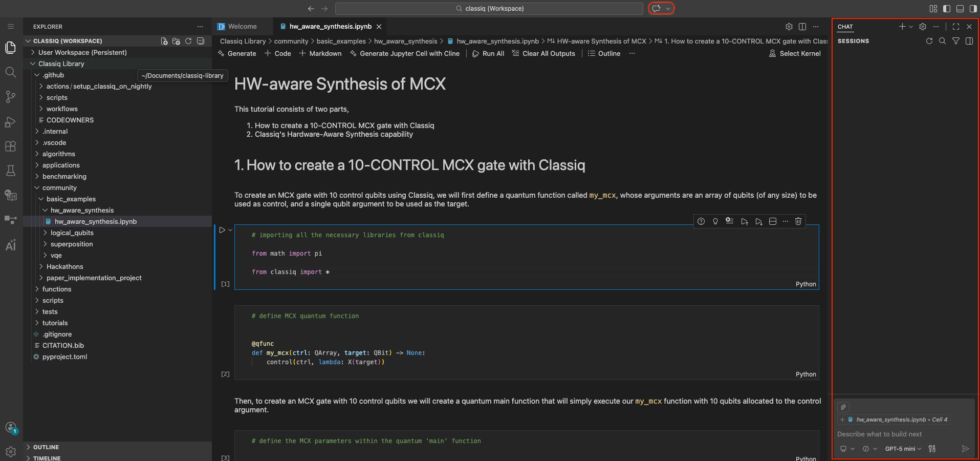Select the hw_aware_synthesis.ipynb editor tab
This screenshot has width=980, height=461.
[x=331, y=27]
